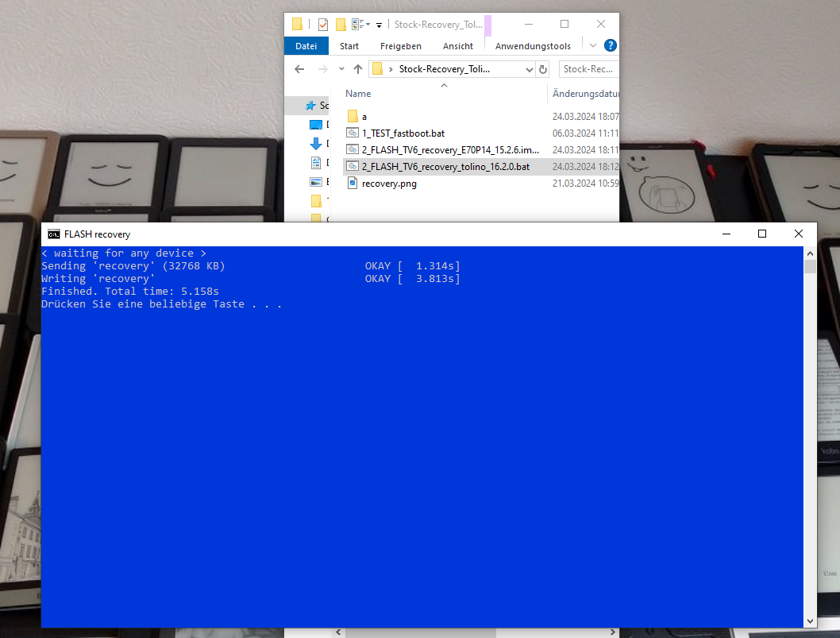This screenshot has height=638, width=840.
Task: Open the address bar history dropdown
Action: [x=530, y=70]
